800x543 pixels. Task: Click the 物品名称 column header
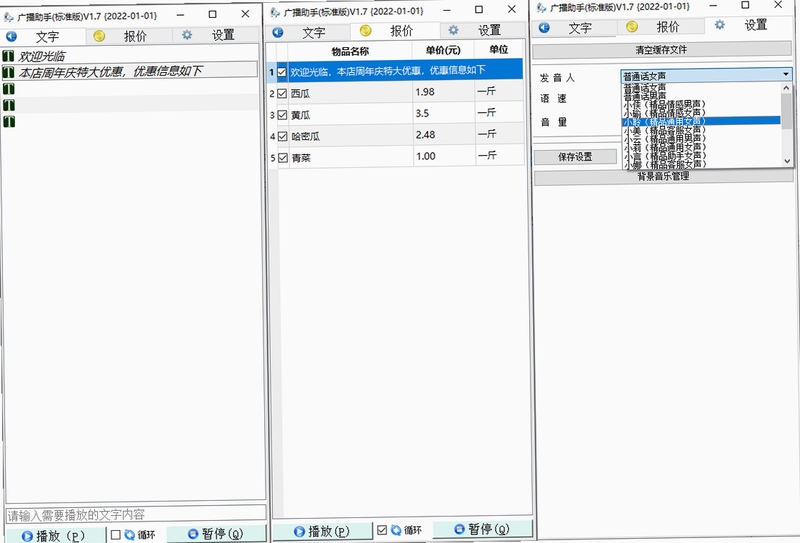[350, 51]
